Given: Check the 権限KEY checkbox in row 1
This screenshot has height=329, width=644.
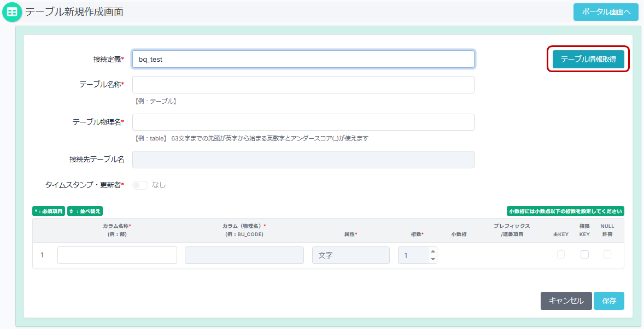Looking at the screenshot, I should 584,255.
